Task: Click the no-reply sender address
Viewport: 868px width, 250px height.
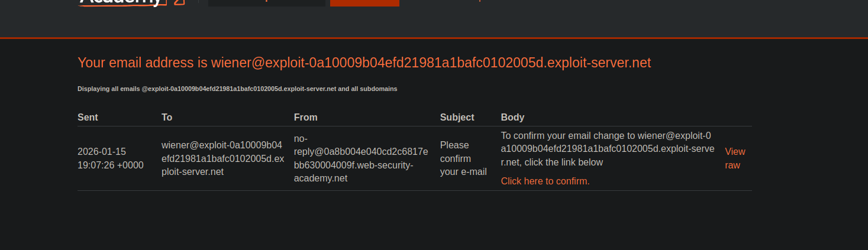Action: click(x=360, y=158)
